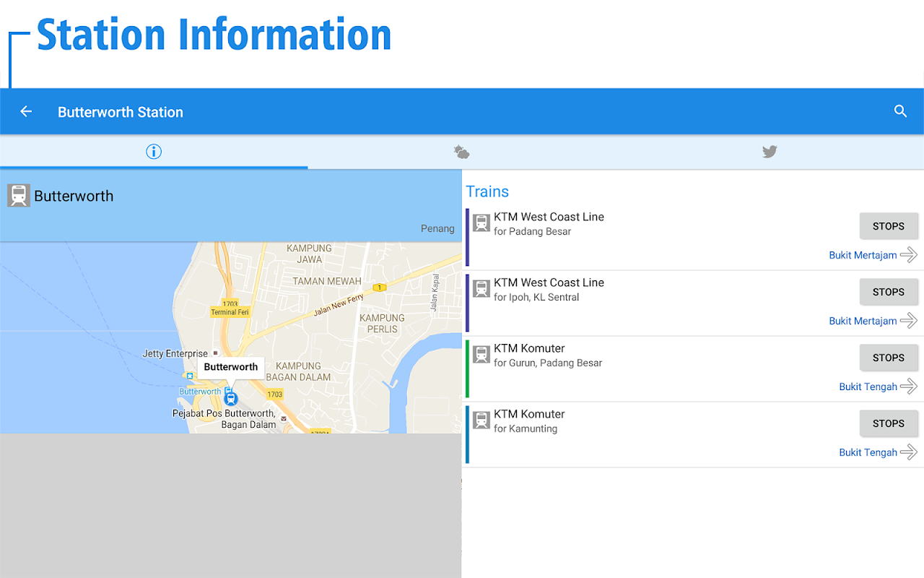Click the Kampung Jawa map label
This screenshot has width=924, height=578.
coord(310,254)
